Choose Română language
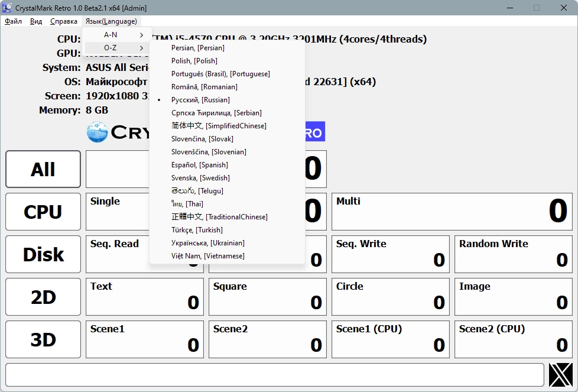Viewport: 578px width, 392px height. [x=227, y=87]
